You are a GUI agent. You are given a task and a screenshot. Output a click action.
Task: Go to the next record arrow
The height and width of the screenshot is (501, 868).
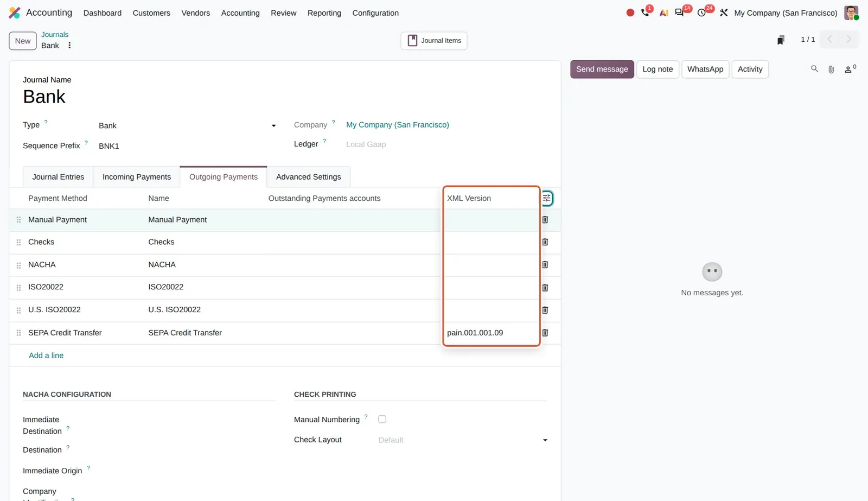[x=849, y=39]
